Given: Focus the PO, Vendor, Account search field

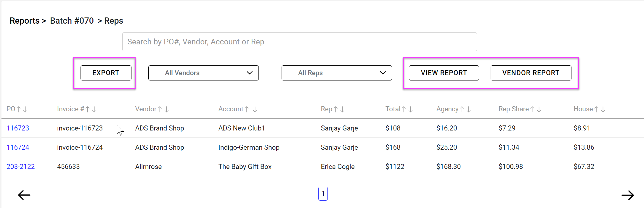Looking at the screenshot, I should tap(299, 42).
